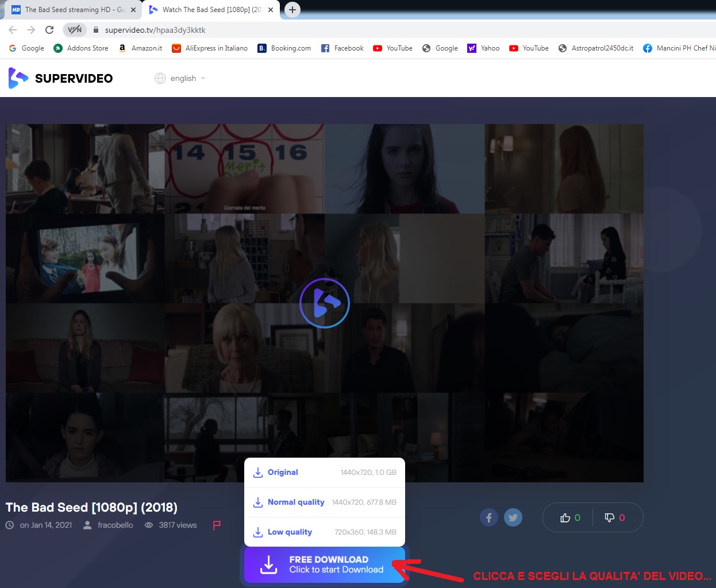Share the video on Facebook
716x588 pixels.
(489, 517)
